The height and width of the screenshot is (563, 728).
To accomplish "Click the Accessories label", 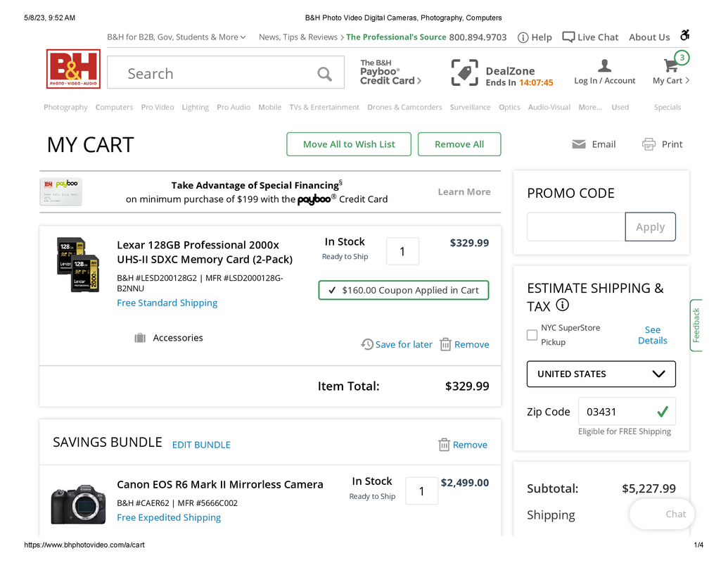I will [178, 338].
